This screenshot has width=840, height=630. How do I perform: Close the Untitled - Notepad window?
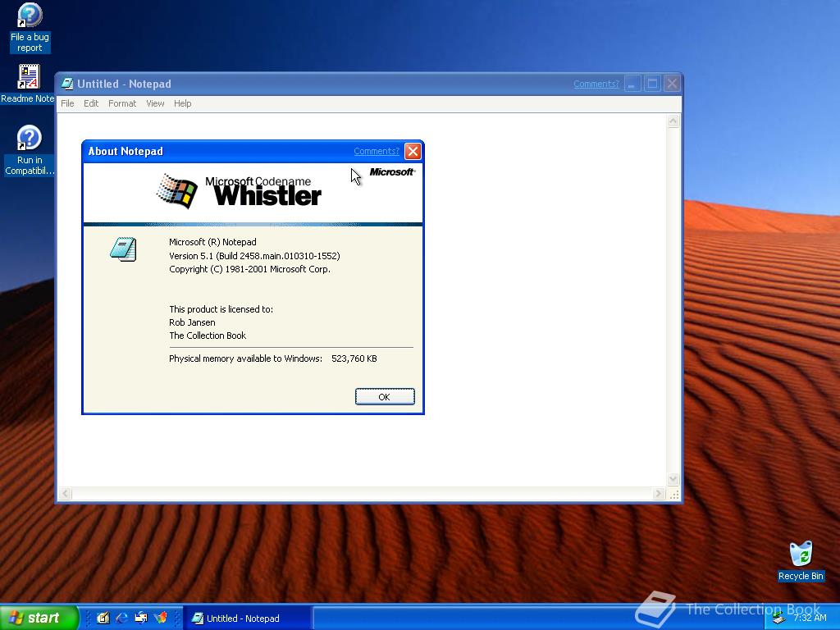tap(673, 84)
